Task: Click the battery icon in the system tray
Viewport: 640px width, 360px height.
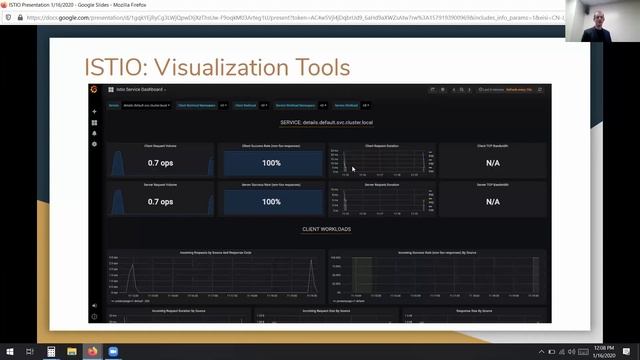Action: 551,352
